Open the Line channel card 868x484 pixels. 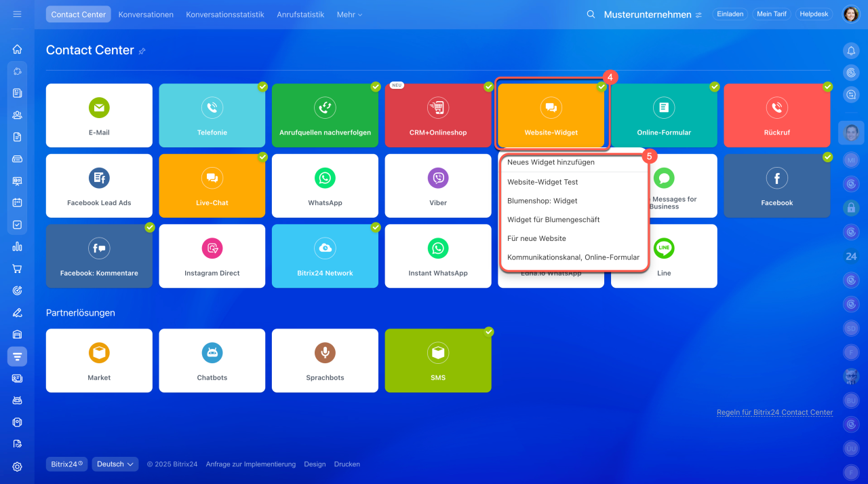point(664,256)
